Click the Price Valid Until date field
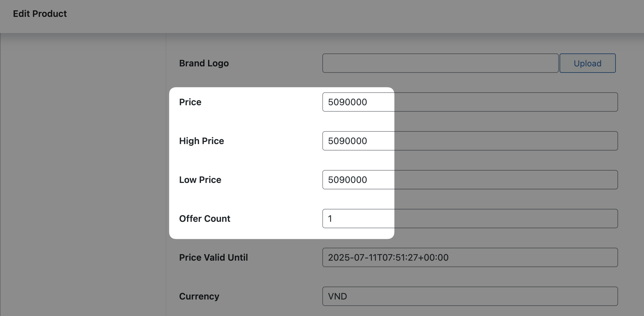The height and width of the screenshot is (316, 644). [470, 257]
